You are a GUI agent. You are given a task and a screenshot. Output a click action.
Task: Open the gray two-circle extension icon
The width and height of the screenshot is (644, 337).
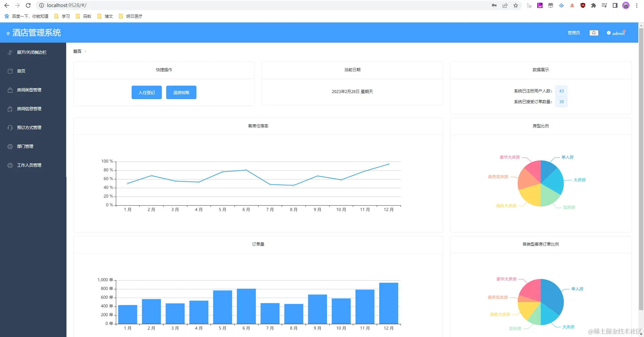pyautogui.click(x=551, y=5)
